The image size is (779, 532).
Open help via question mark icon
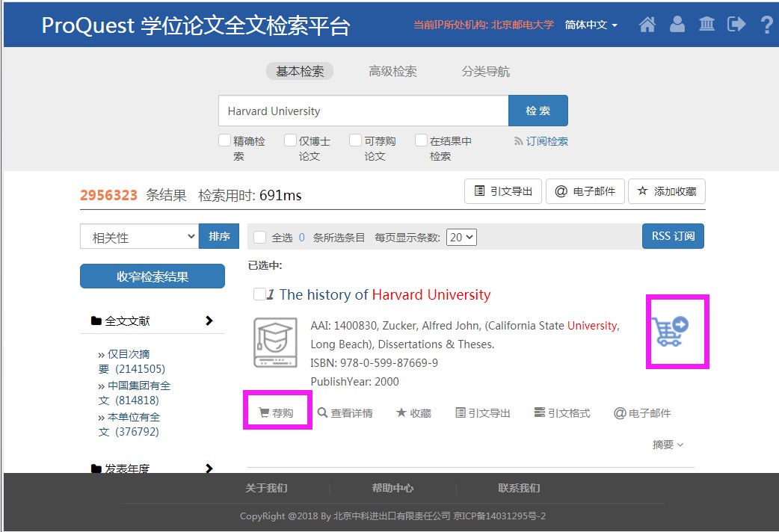[x=767, y=25]
